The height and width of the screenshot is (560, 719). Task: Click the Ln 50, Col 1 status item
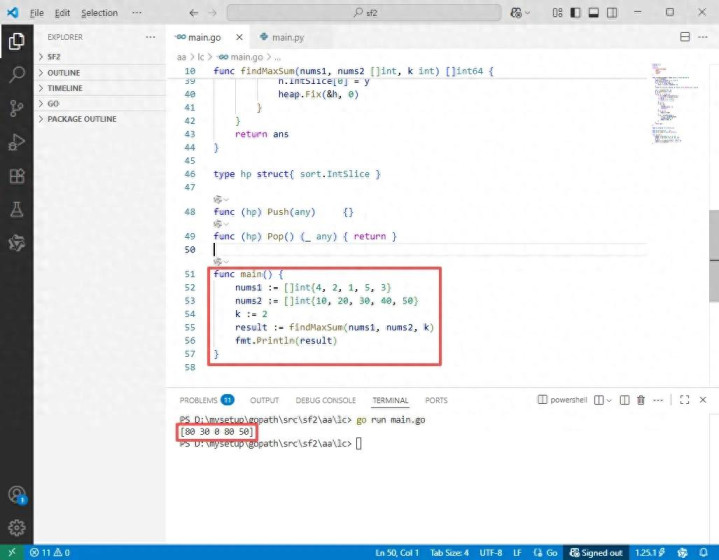[397, 553]
